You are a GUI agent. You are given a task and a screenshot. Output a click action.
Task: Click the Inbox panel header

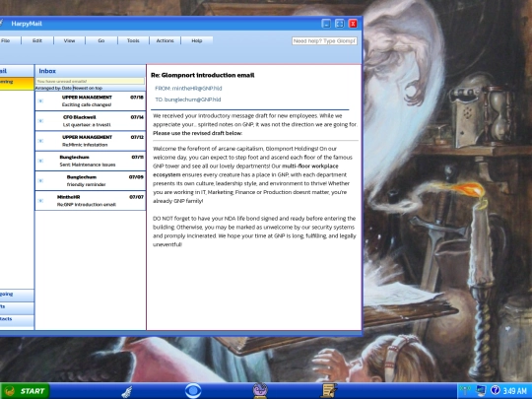coord(91,71)
